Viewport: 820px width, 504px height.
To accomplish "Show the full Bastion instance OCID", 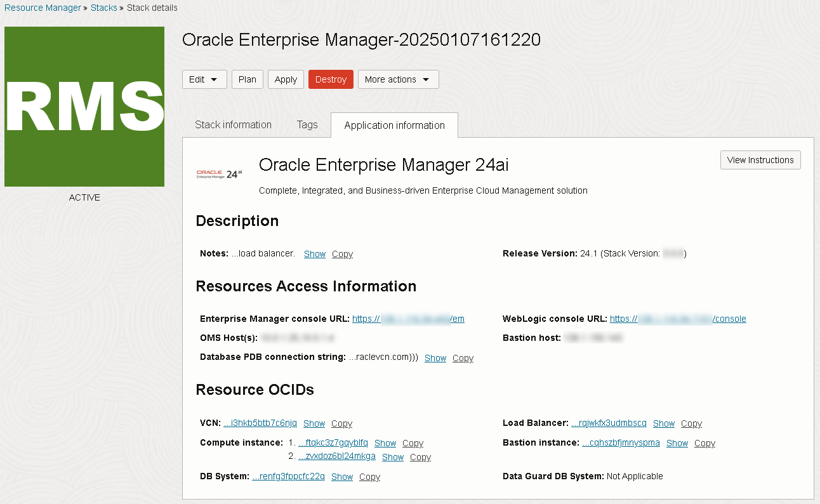I will pos(677,443).
